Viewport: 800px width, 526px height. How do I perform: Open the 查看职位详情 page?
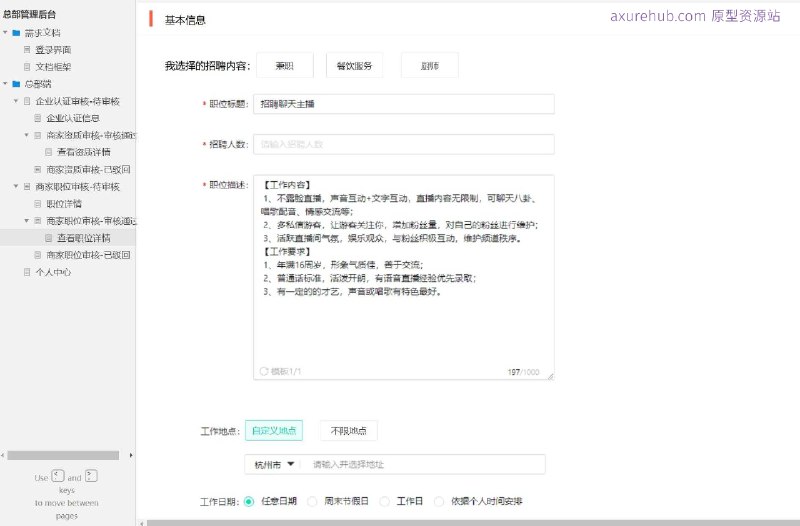[x=84, y=238]
